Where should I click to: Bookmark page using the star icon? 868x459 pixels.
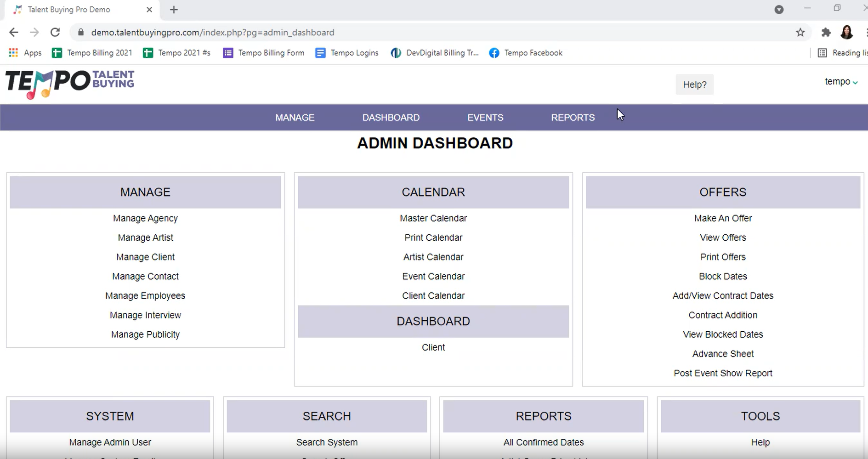pos(800,32)
